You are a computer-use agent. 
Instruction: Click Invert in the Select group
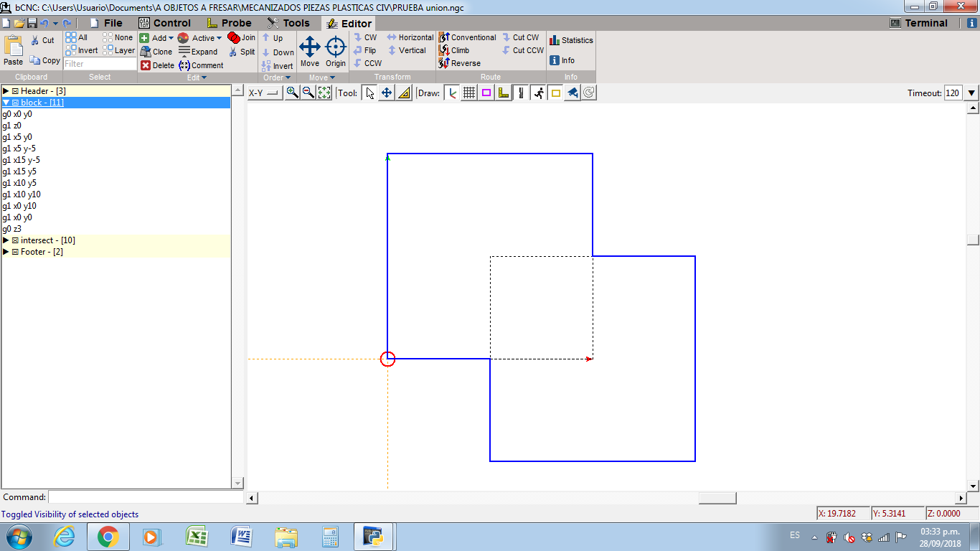tap(82, 50)
